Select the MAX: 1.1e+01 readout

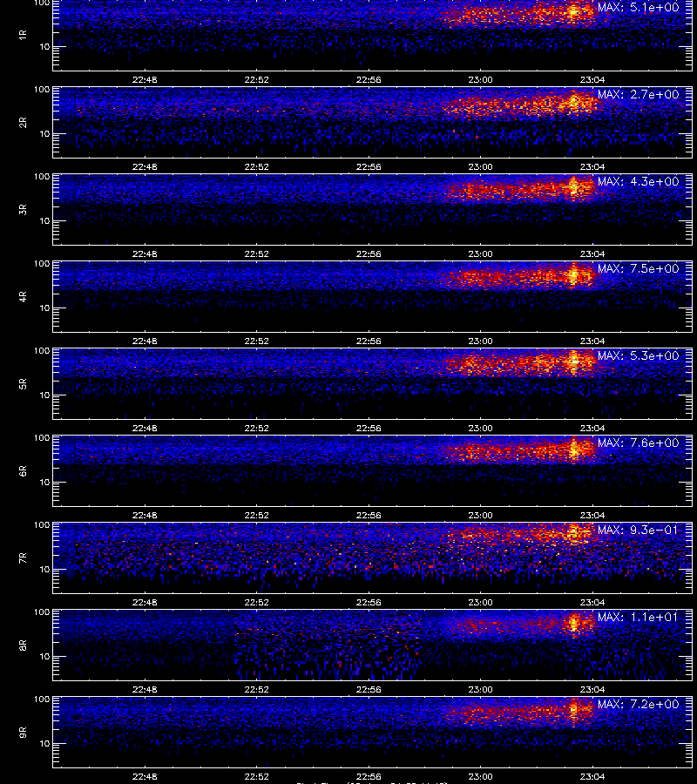pyautogui.click(x=638, y=617)
